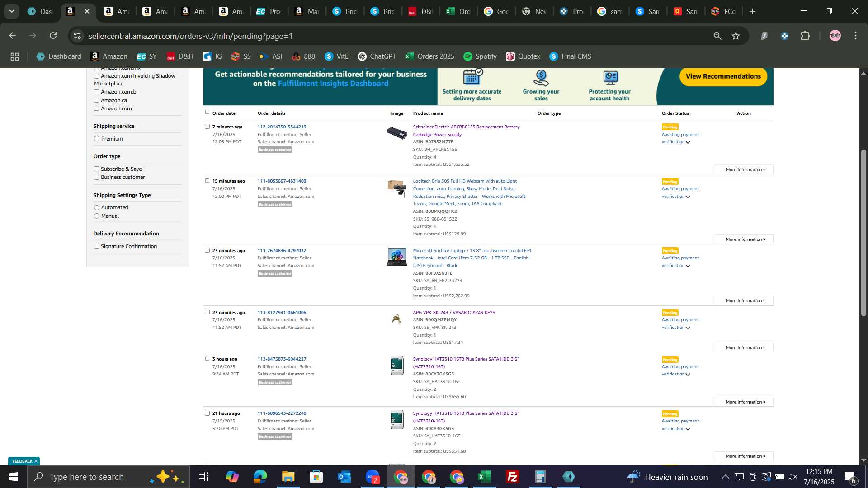Viewport: 868px width, 488px height.
Task: Open FileZilla from the taskbar
Action: click(512, 477)
